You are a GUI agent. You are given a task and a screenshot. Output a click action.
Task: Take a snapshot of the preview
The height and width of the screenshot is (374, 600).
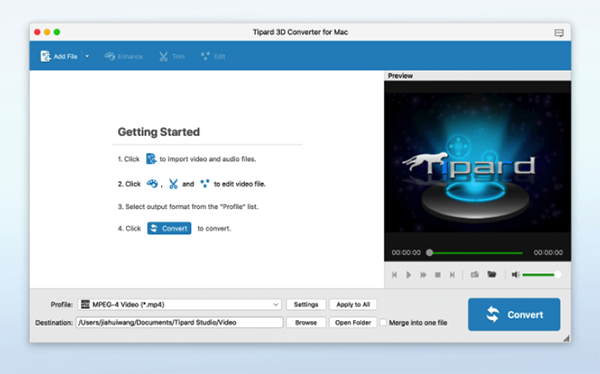tap(474, 274)
